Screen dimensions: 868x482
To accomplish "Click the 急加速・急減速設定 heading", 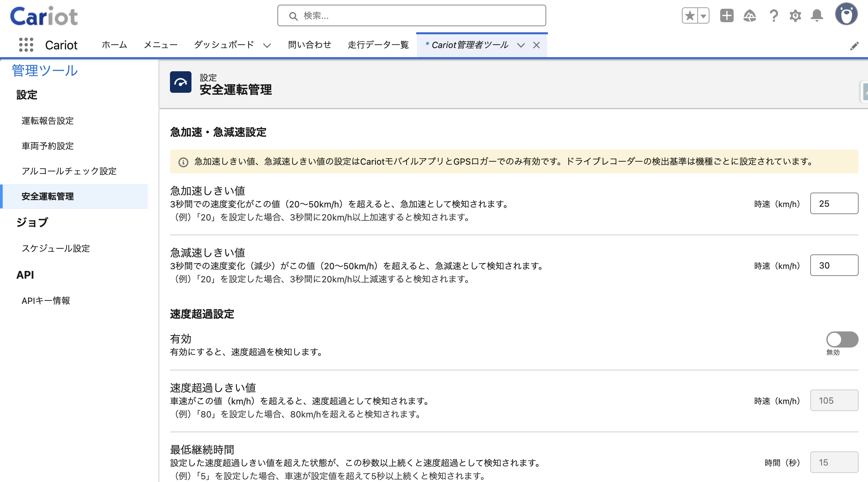I will [218, 132].
